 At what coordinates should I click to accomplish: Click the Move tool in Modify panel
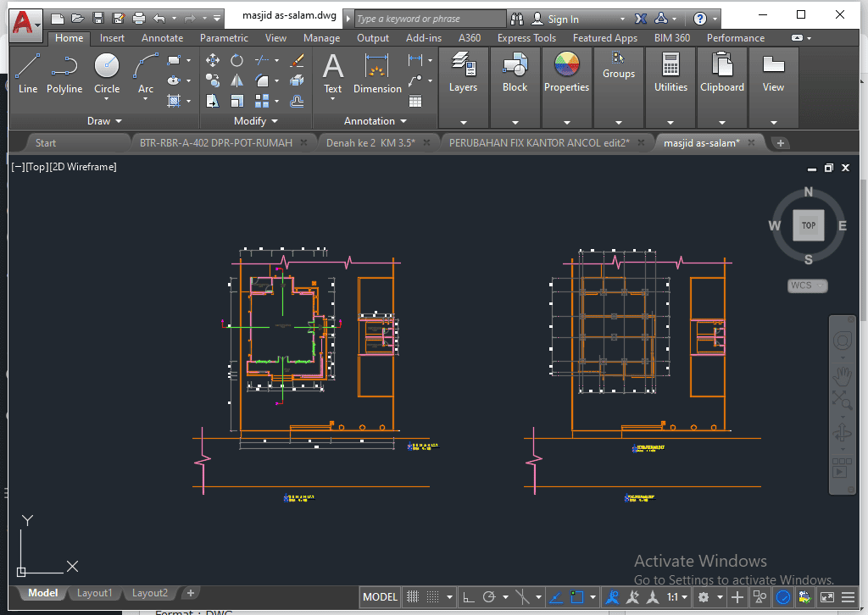213,60
